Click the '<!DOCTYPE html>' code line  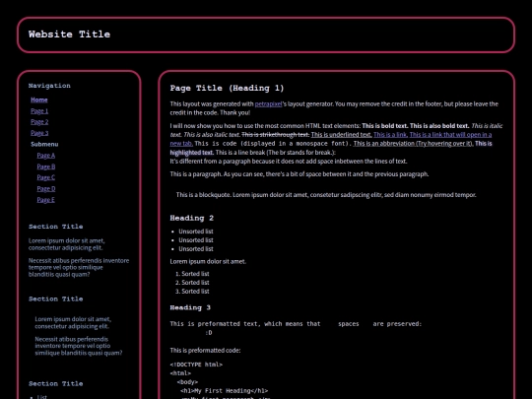pos(196,365)
